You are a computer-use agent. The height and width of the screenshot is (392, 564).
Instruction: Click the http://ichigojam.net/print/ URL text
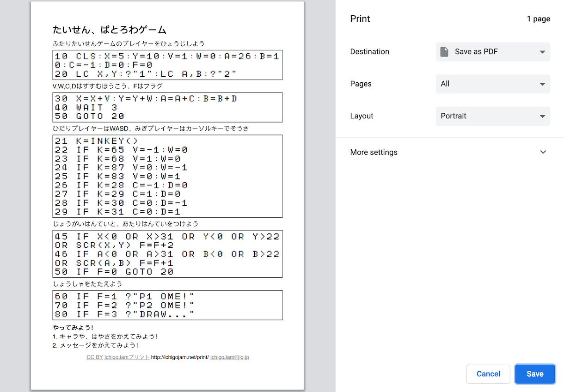click(180, 357)
